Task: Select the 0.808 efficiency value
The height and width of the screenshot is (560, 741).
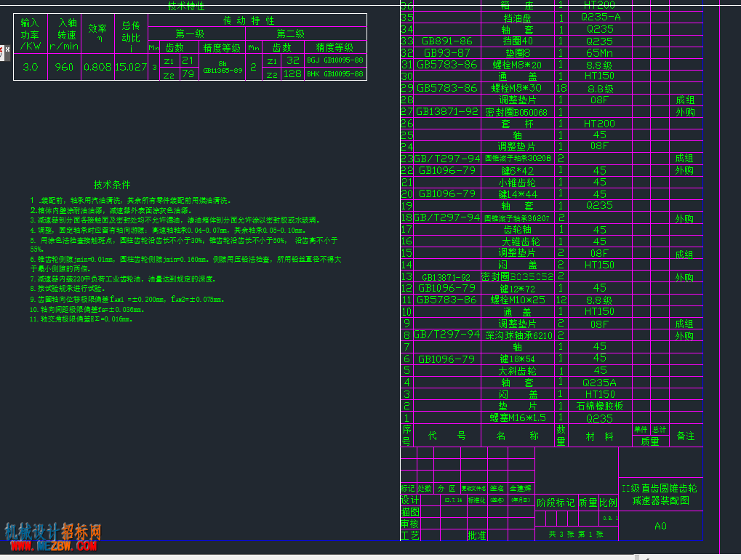Action: [97, 67]
